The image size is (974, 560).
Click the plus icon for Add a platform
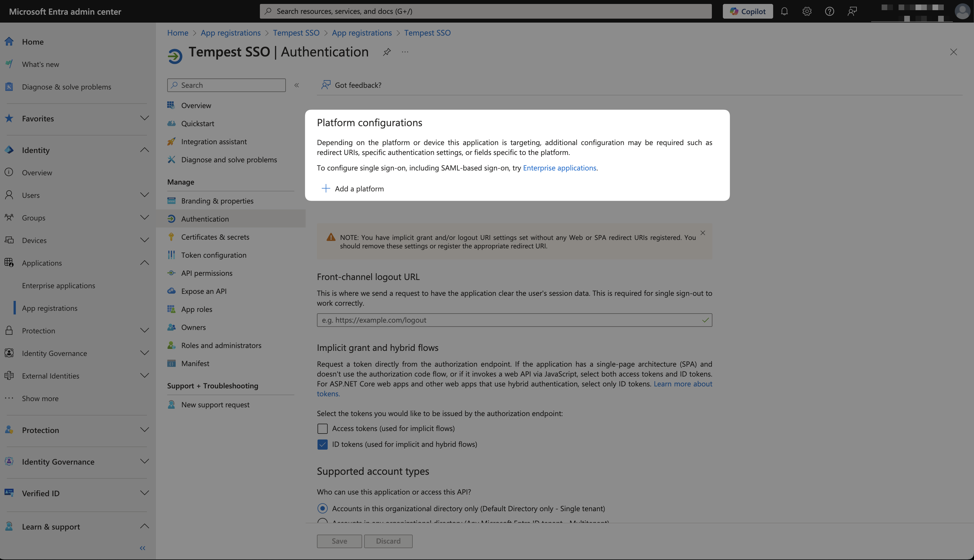[326, 189]
